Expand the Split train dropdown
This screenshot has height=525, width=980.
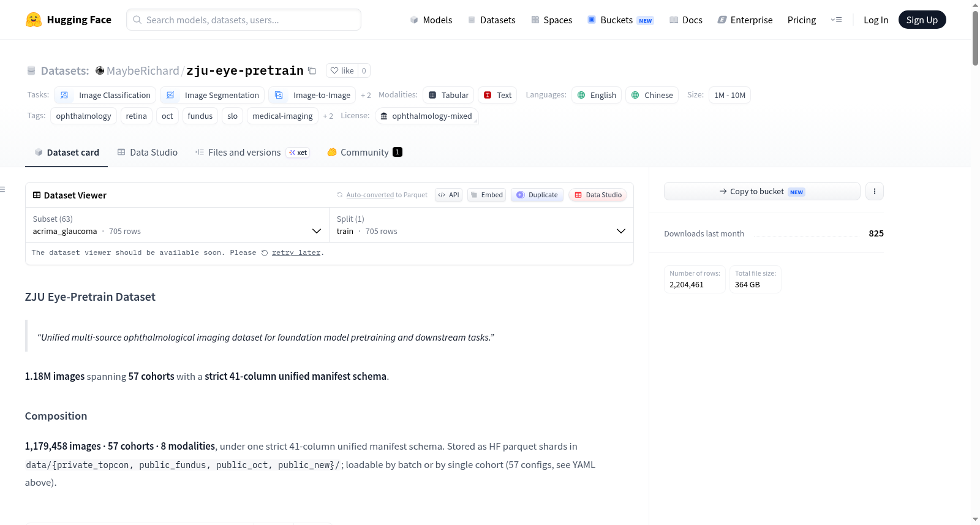click(x=481, y=225)
